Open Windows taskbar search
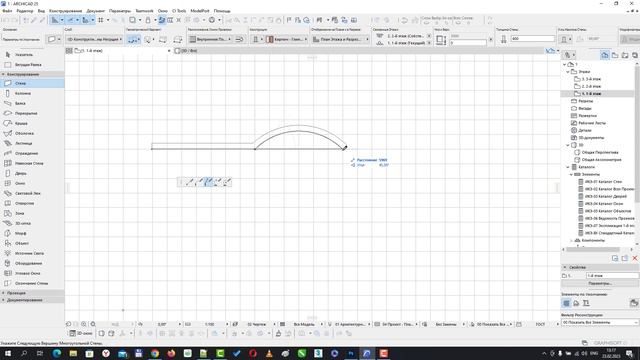The image size is (640, 360). click(24, 353)
